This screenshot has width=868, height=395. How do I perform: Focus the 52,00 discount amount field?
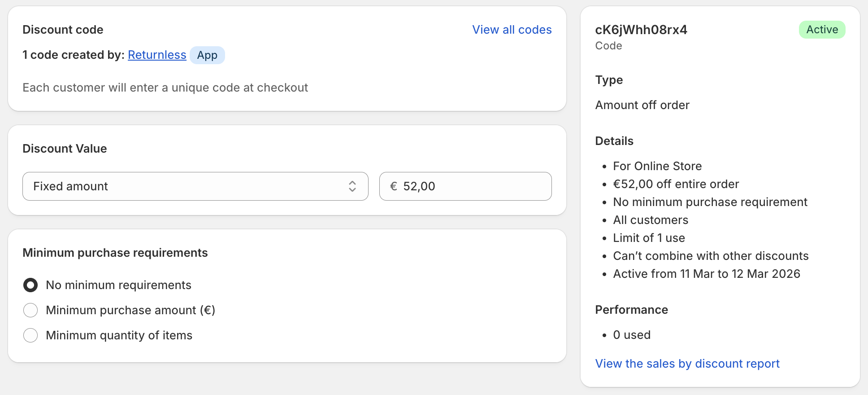pyautogui.click(x=471, y=186)
